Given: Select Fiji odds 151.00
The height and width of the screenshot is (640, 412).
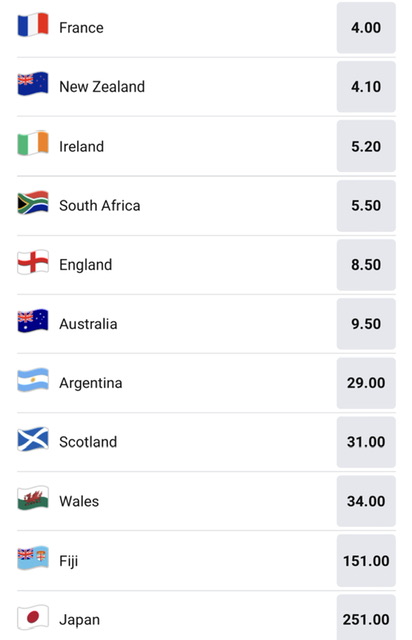Looking at the screenshot, I should (366, 561).
